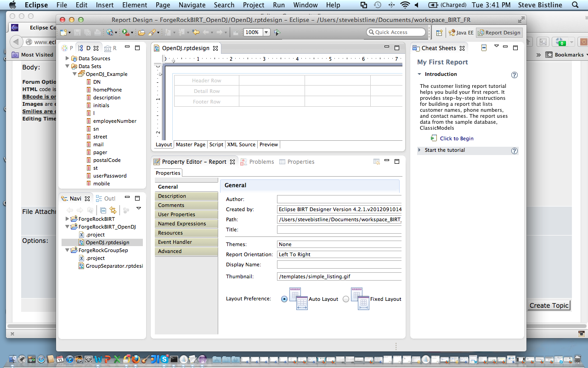Open the New wizard dropdown arrow
The height and width of the screenshot is (368, 588).
(x=69, y=33)
